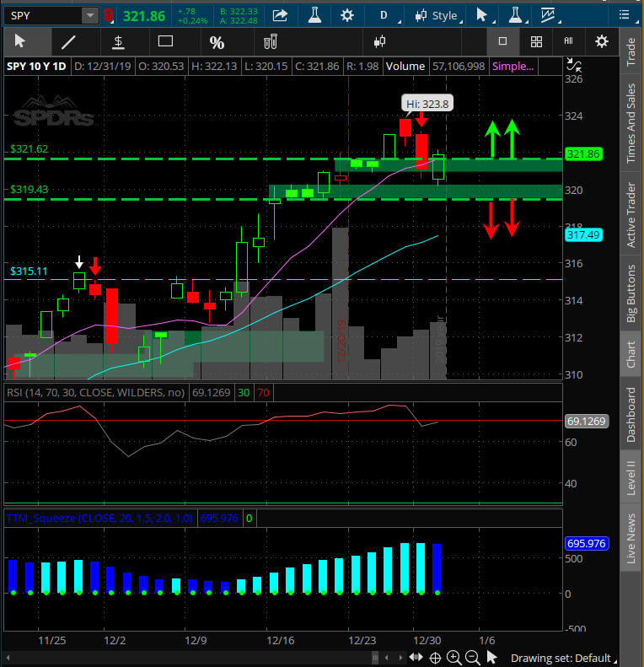Choose the rectangle drawing tool

(165, 41)
